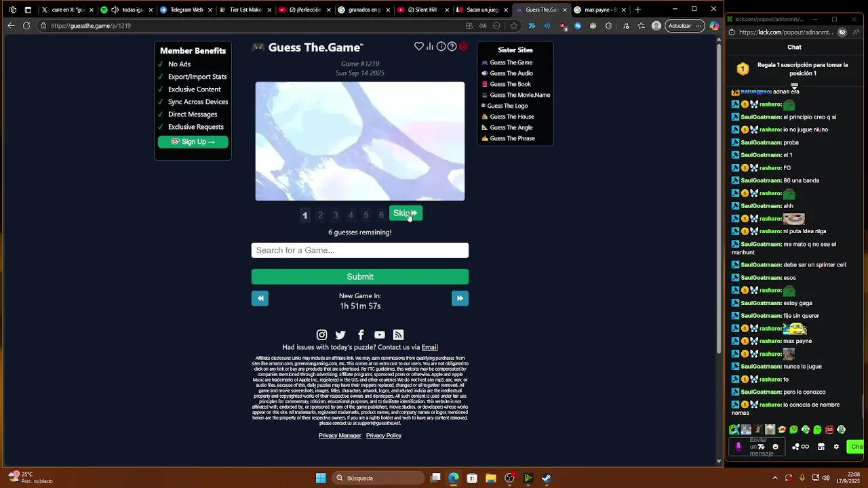The width and height of the screenshot is (868, 488).
Task: Go to the next game with forward button
Action: [x=460, y=298]
